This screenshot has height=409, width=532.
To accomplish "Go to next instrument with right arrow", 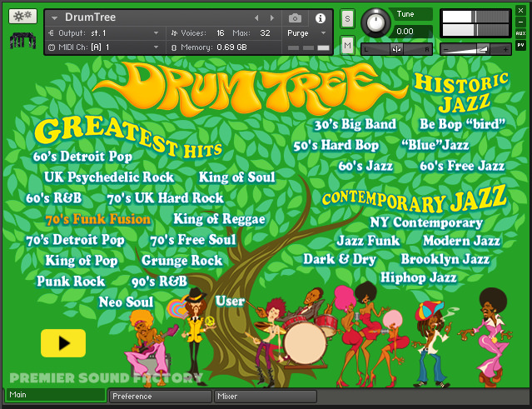I will (271, 18).
